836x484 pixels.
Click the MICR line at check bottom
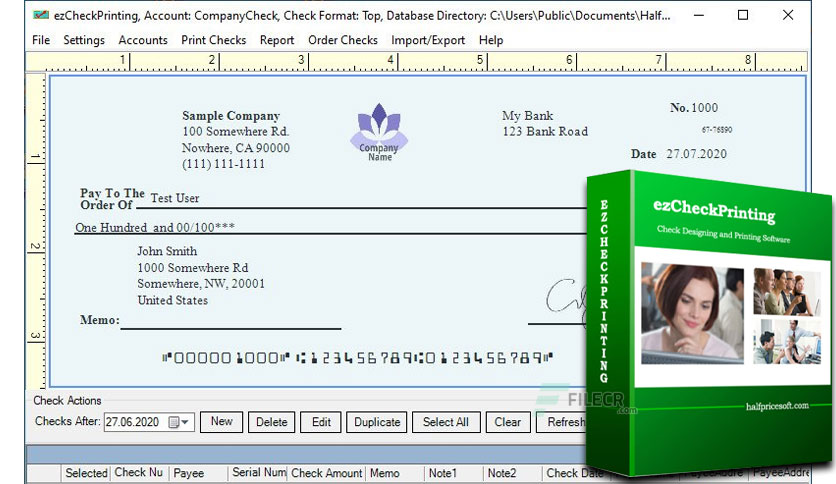click(357, 358)
